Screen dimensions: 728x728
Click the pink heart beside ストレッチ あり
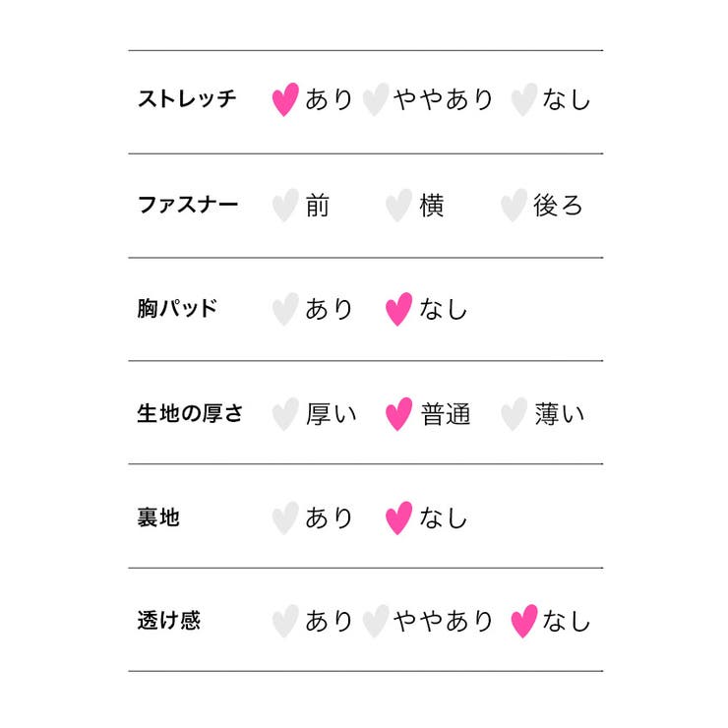tap(284, 99)
